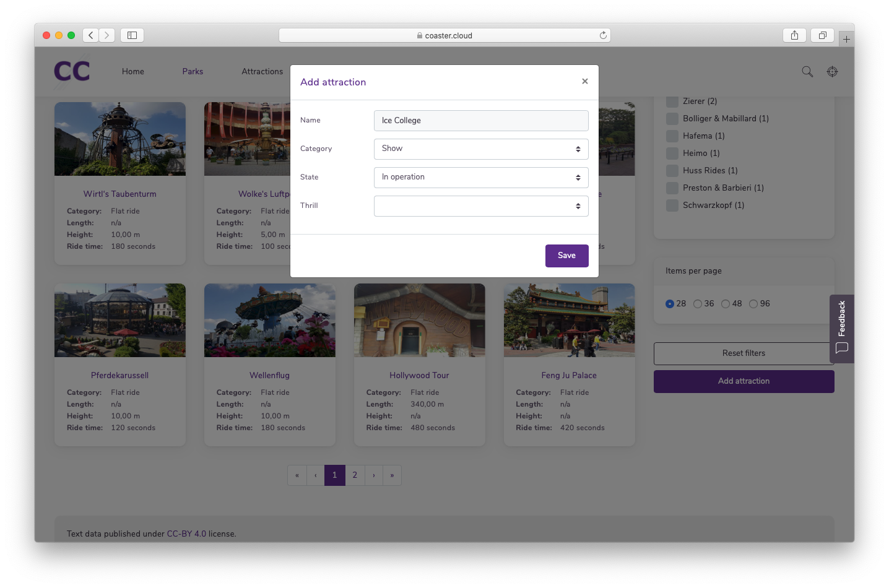
Task: Open the Category dropdown showing Show
Action: pos(481,149)
